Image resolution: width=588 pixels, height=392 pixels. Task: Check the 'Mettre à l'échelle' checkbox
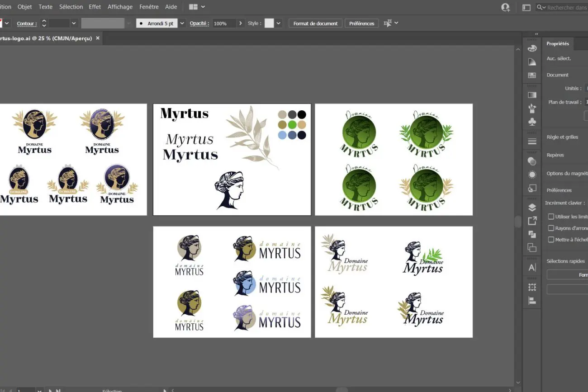[x=551, y=240]
